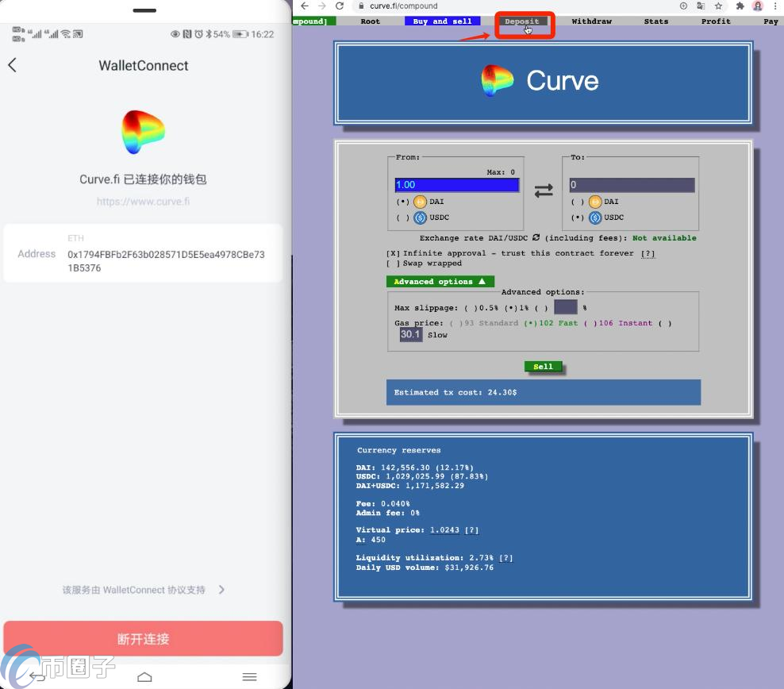784x689 pixels.
Task: Click the site lock icon in address bar
Action: pyautogui.click(x=361, y=6)
